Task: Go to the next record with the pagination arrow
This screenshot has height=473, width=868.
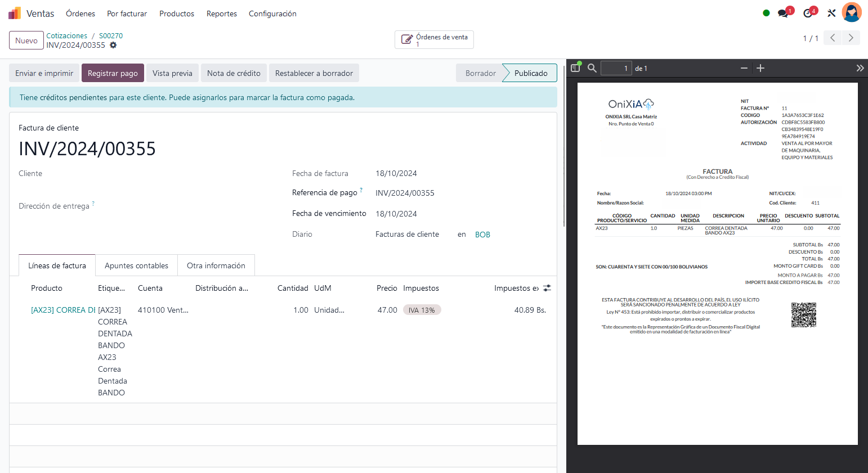Action: click(851, 38)
